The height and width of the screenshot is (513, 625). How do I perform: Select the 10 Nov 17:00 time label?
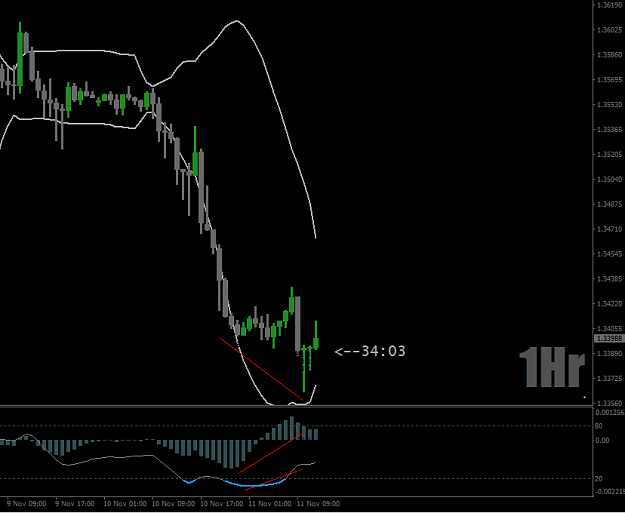[x=222, y=504]
